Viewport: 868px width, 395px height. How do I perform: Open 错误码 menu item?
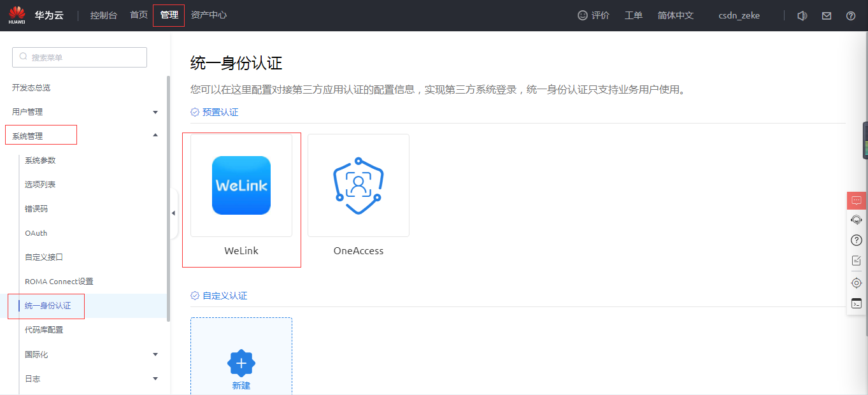point(36,209)
